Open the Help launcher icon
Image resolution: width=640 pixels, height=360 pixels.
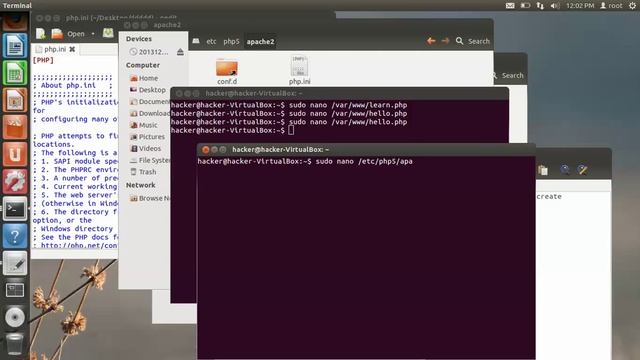[x=15, y=236]
